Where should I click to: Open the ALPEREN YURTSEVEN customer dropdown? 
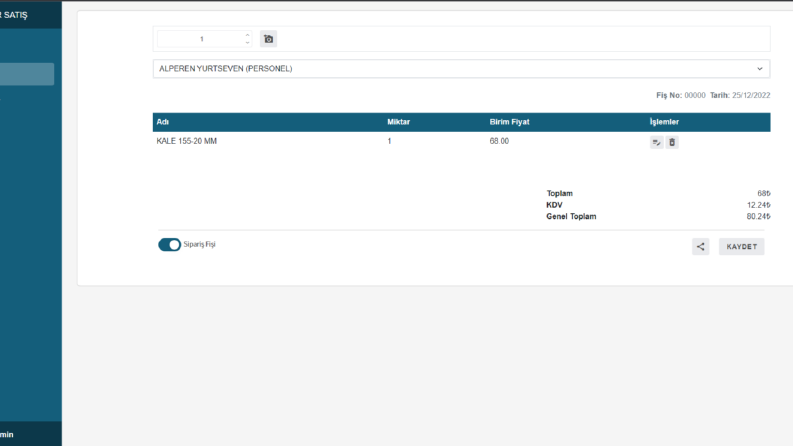461,69
